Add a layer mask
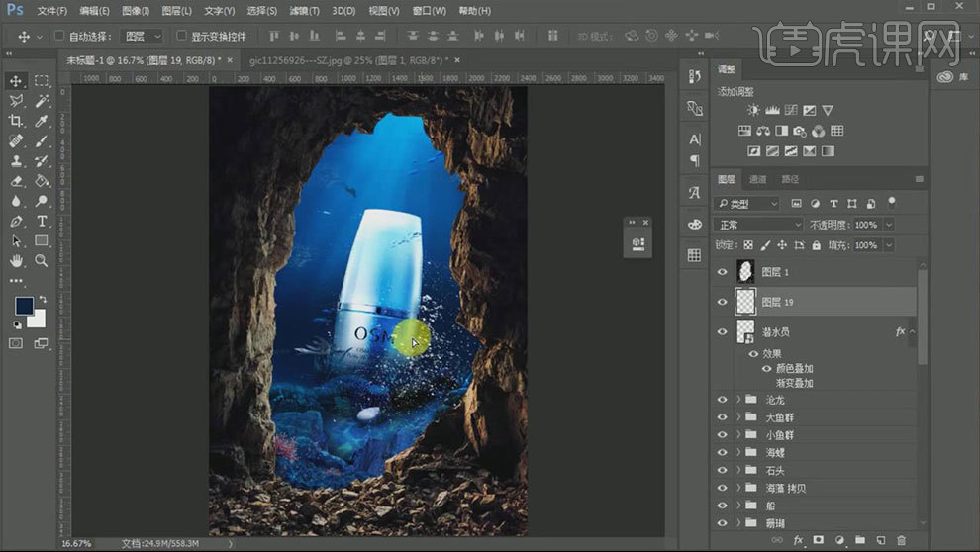The image size is (980, 552). point(818,540)
